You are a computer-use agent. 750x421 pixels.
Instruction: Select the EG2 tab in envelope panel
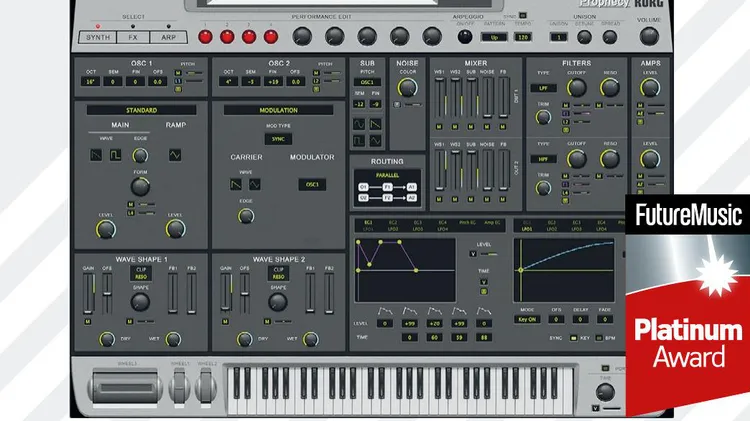coord(393,222)
